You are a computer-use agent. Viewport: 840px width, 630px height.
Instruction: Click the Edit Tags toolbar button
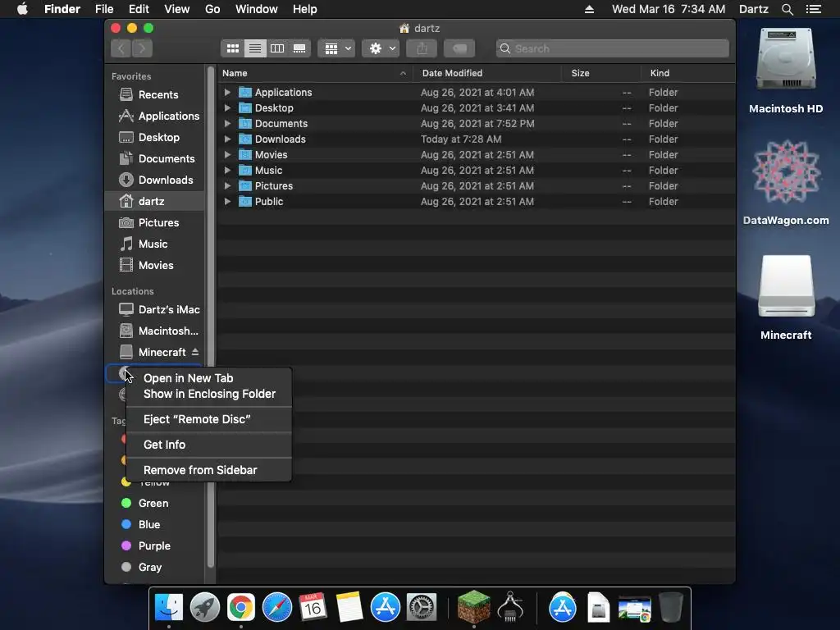click(x=459, y=48)
